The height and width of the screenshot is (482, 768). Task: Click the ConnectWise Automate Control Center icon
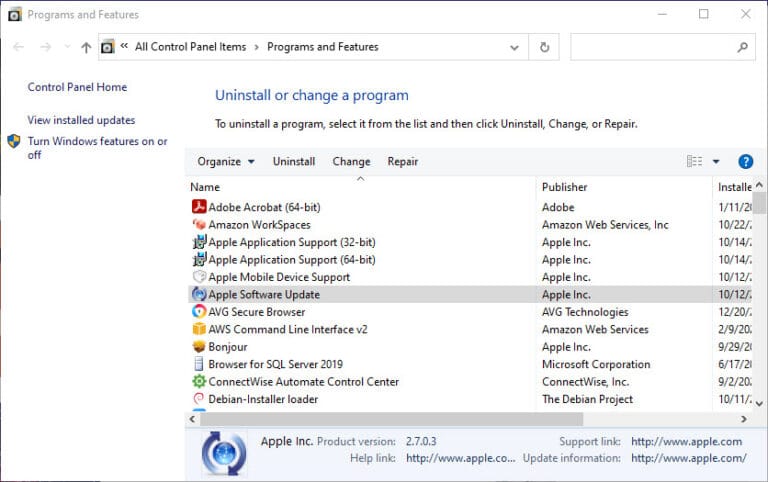pos(199,381)
